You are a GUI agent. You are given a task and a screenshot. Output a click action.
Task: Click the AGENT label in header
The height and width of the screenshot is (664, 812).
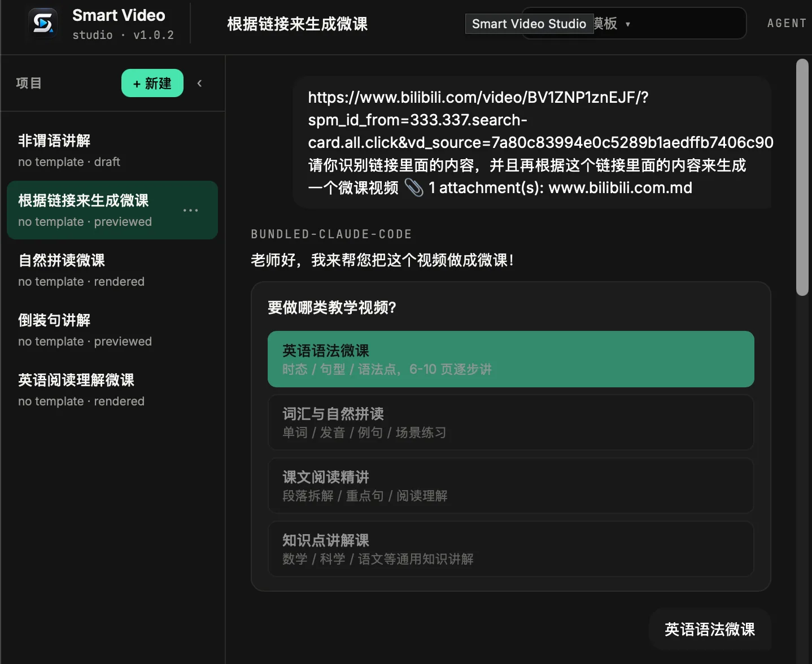click(x=787, y=23)
